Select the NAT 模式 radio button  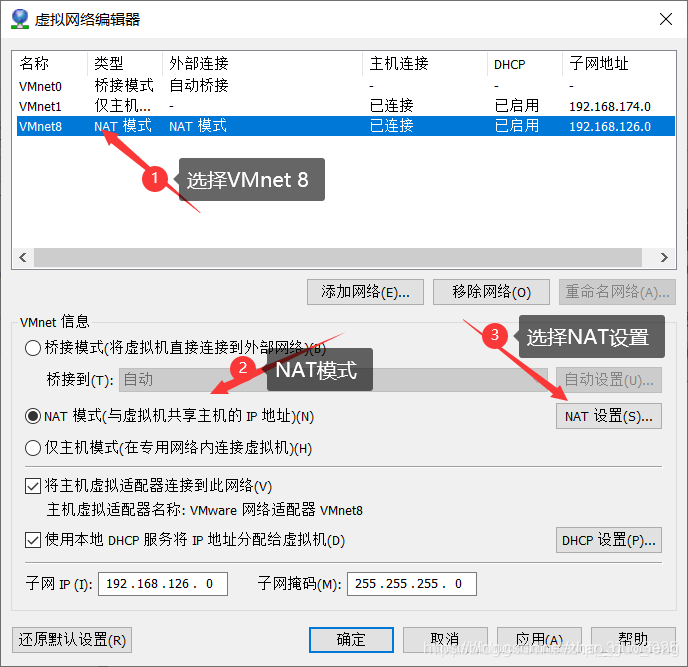click(x=33, y=416)
